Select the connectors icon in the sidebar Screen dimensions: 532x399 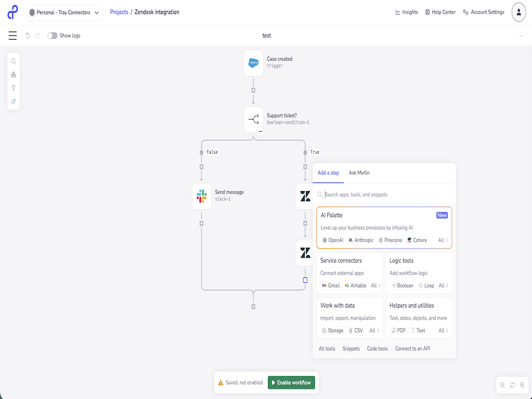point(14,74)
